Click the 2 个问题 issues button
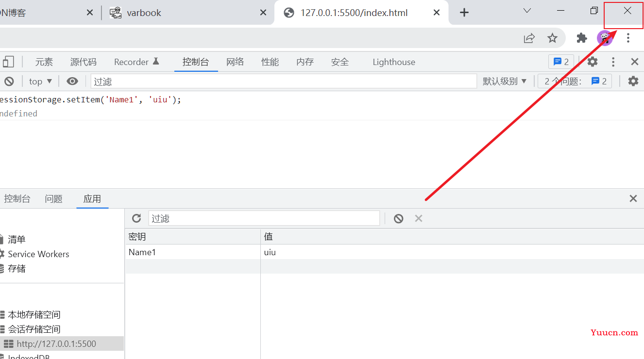Screen dimensions: 644x359 pos(575,81)
